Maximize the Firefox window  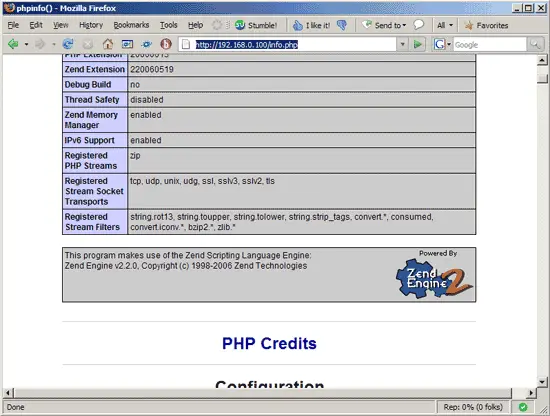pos(529,7)
